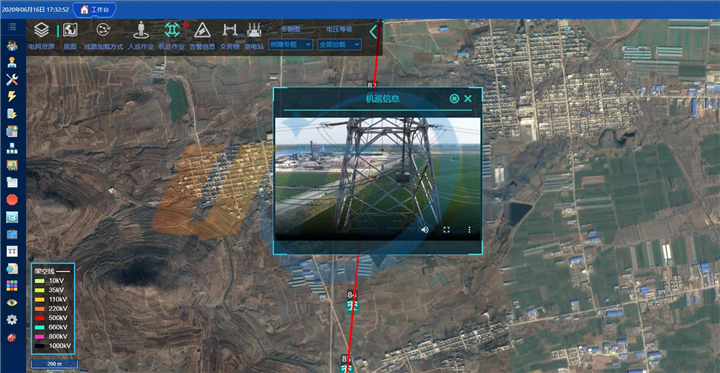This screenshot has height=373, width=720.
Task: Click the red 500kV legend swatch
Action: (x=40, y=318)
